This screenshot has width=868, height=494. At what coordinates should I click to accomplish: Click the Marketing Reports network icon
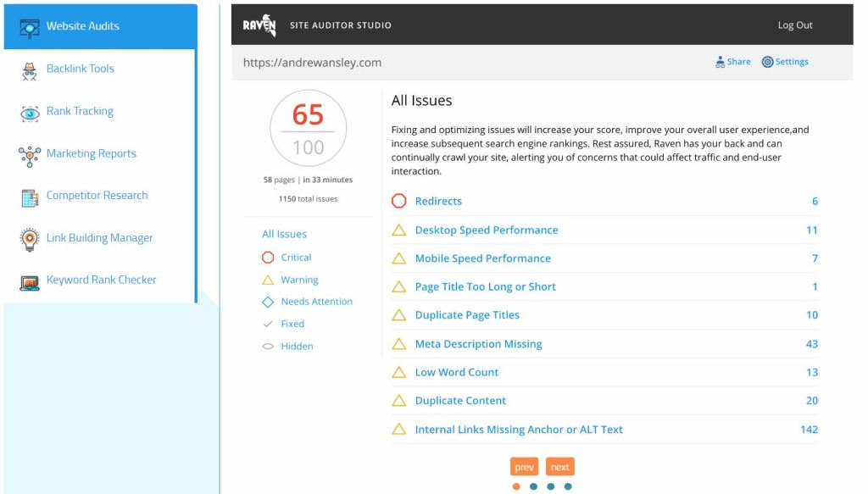29,155
